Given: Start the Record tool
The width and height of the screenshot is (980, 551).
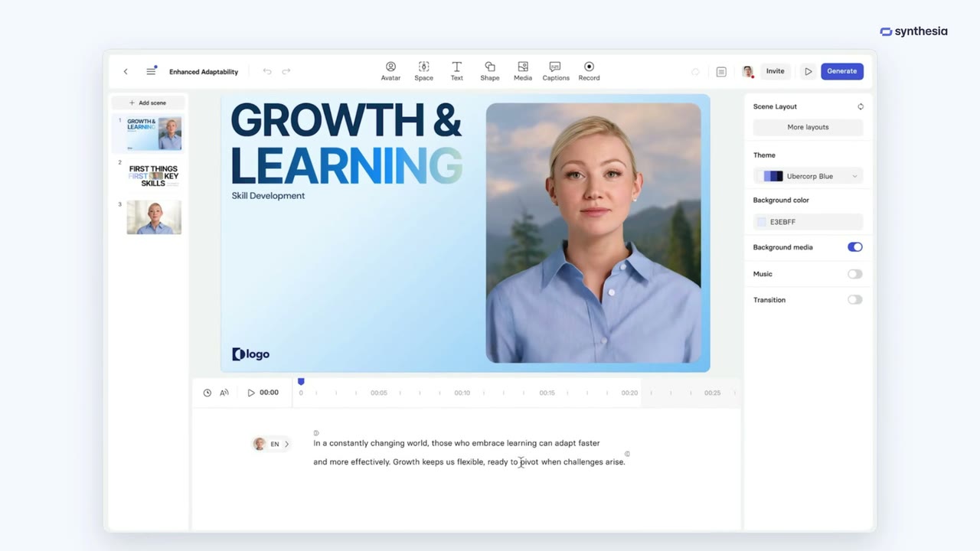Looking at the screenshot, I should [x=589, y=71].
